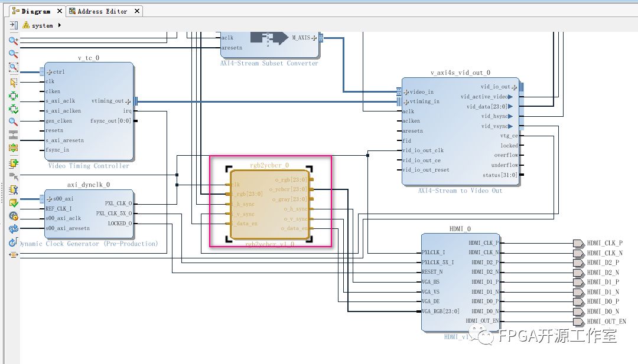The height and width of the screenshot is (364, 638).
Task: Click the select area arrow tool icon
Action: (13, 82)
